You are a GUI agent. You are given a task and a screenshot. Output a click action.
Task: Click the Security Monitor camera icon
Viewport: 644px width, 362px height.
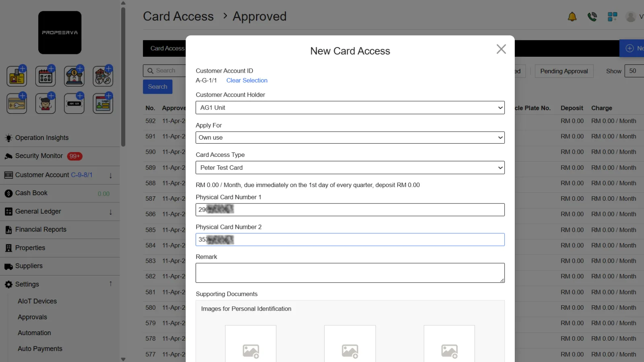(8, 156)
